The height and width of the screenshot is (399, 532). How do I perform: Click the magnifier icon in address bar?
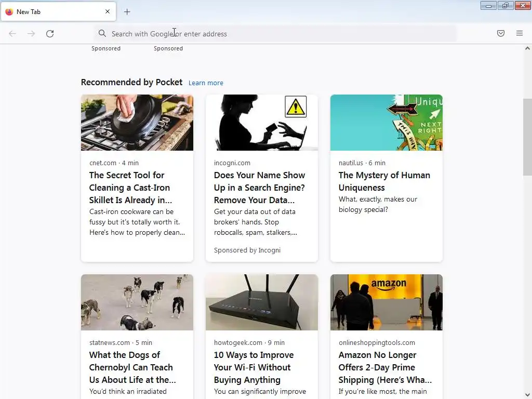tap(102, 33)
